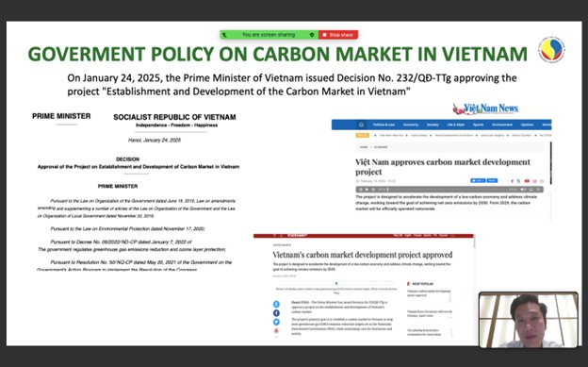
Task: Open headline "Vietnam's carbon market development project approved"
Action: click(362, 255)
